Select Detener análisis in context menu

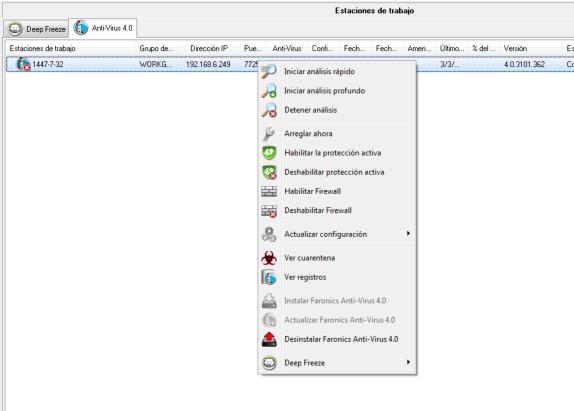coord(337,110)
